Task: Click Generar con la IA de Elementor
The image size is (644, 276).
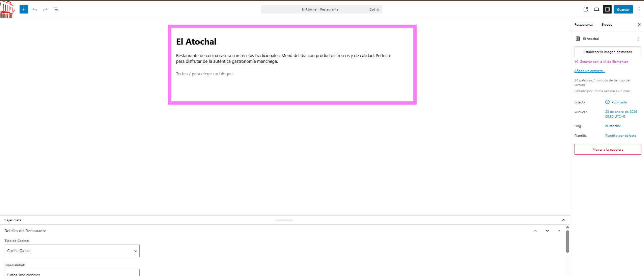Action: click(x=604, y=62)
